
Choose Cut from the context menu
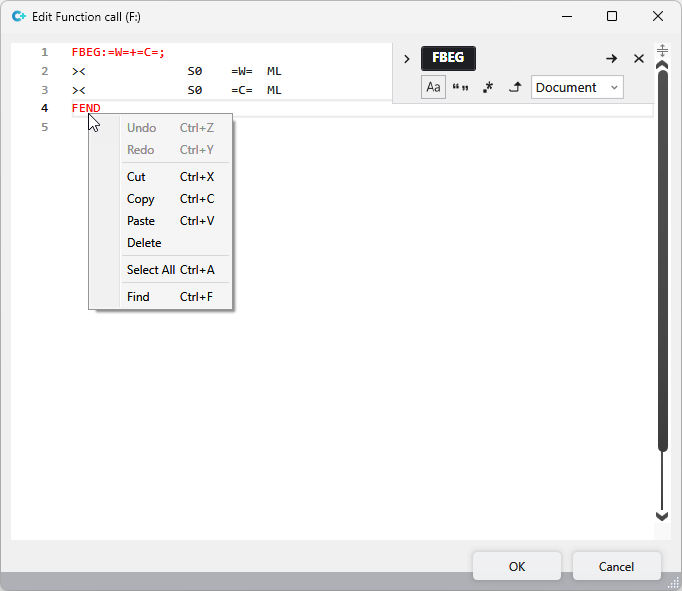(x=136, y=177)
